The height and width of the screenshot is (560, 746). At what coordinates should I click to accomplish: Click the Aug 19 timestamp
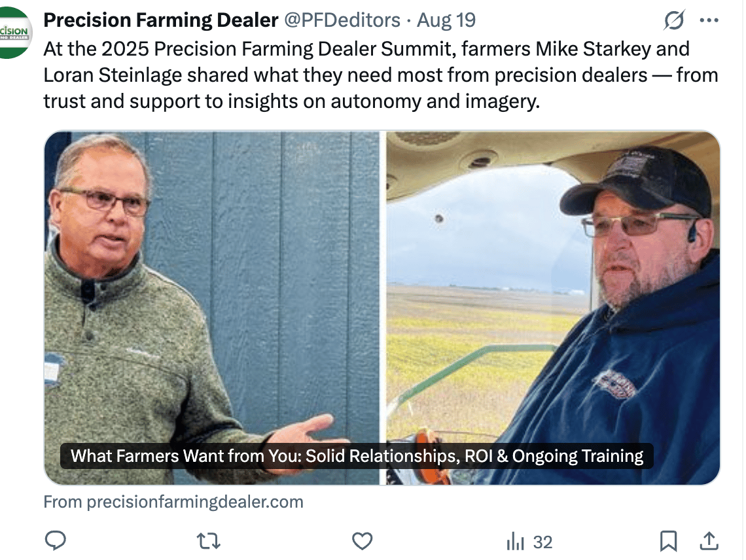click(x=446, y=20)
